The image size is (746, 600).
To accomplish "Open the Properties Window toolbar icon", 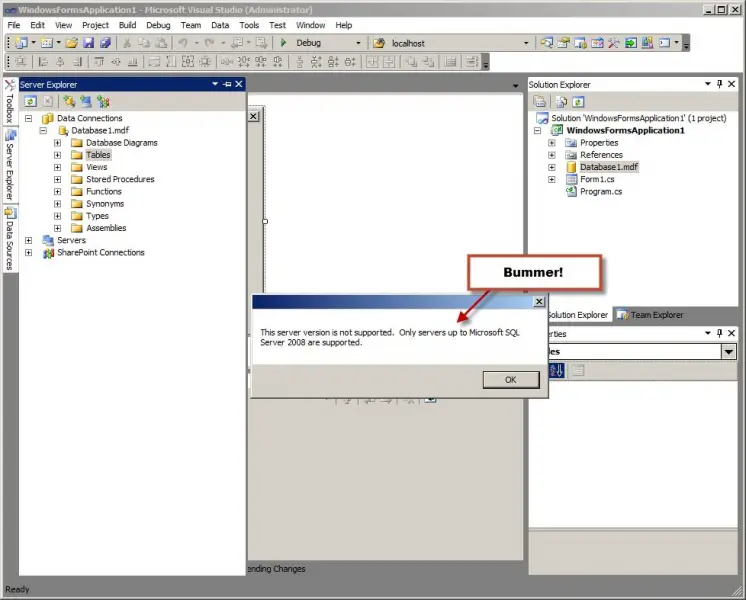I will pyautogui.click(x=563, y=43).
